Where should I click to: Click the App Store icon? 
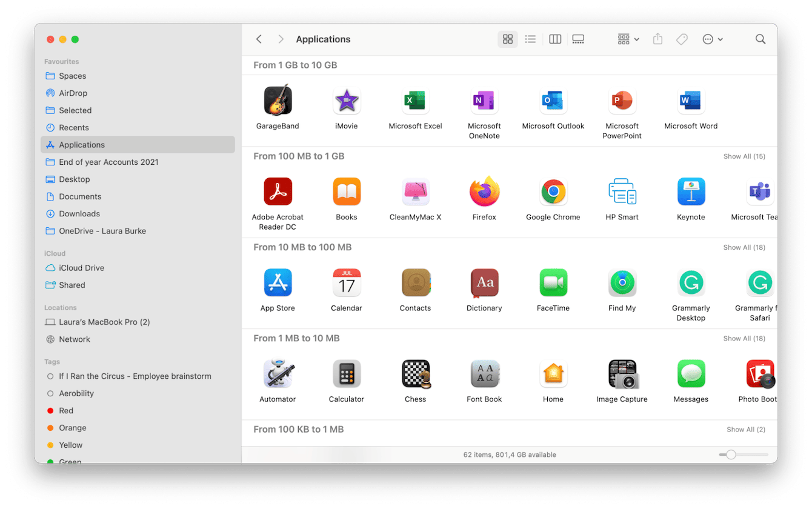278,282
